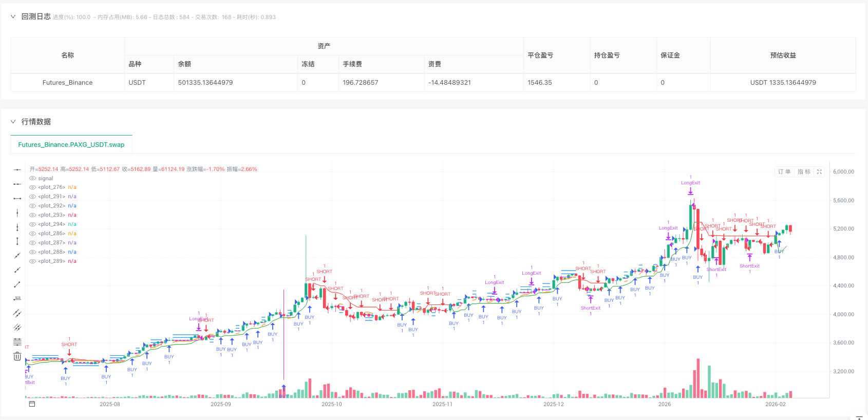Click the 预估收益 column header
This screenshot has width=868, height=420.
(783, 55)
